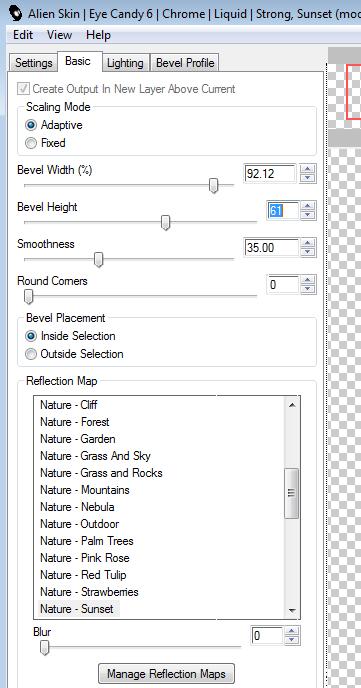The image size is (361, 688).
Task: Increase Round Corners with up spinner arrow
Action: click(x=308, y=280)
